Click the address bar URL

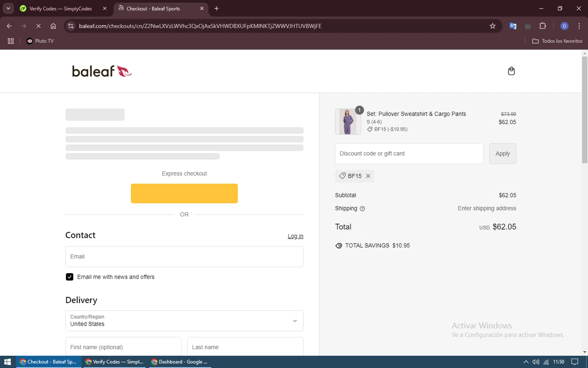[x=200, y=26]
